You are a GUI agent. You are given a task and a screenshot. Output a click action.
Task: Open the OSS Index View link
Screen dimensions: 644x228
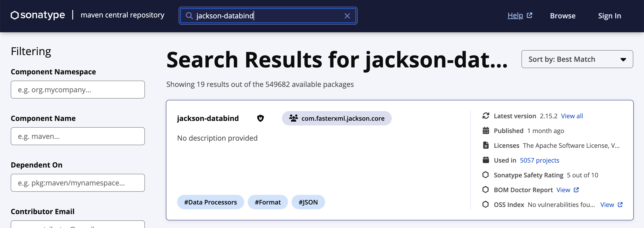(x=607, y=204)
